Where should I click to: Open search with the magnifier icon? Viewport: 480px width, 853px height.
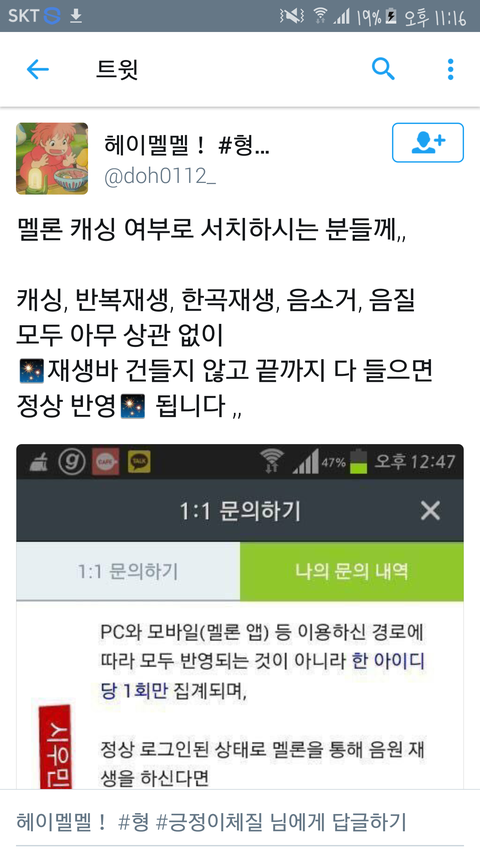[383, 69]
